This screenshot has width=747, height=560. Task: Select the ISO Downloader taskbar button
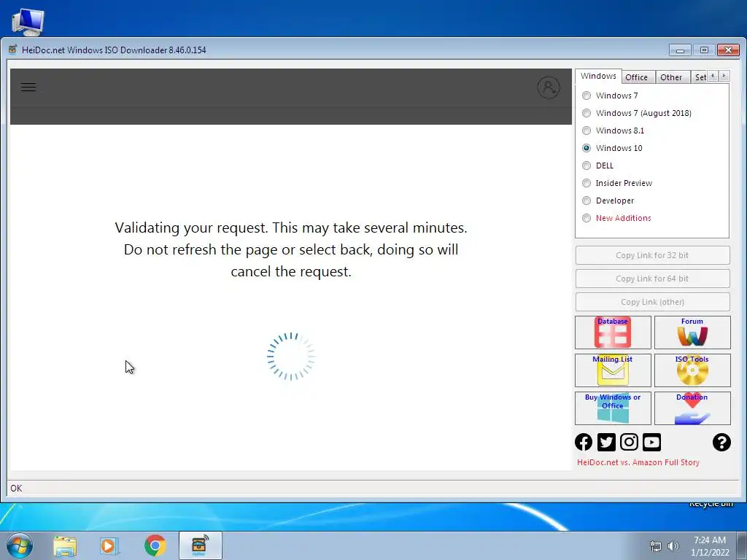200,545
